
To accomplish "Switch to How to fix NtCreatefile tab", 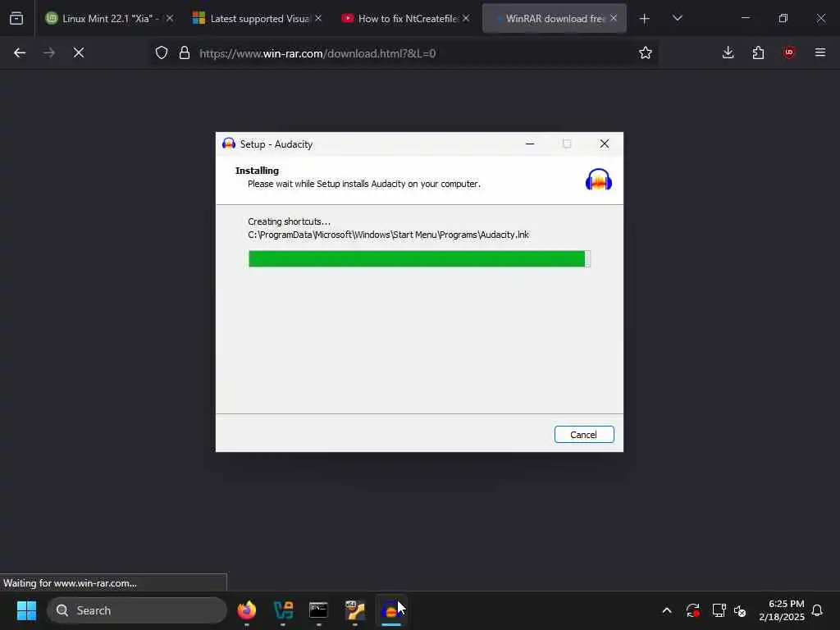I will [x=407, y=19].
